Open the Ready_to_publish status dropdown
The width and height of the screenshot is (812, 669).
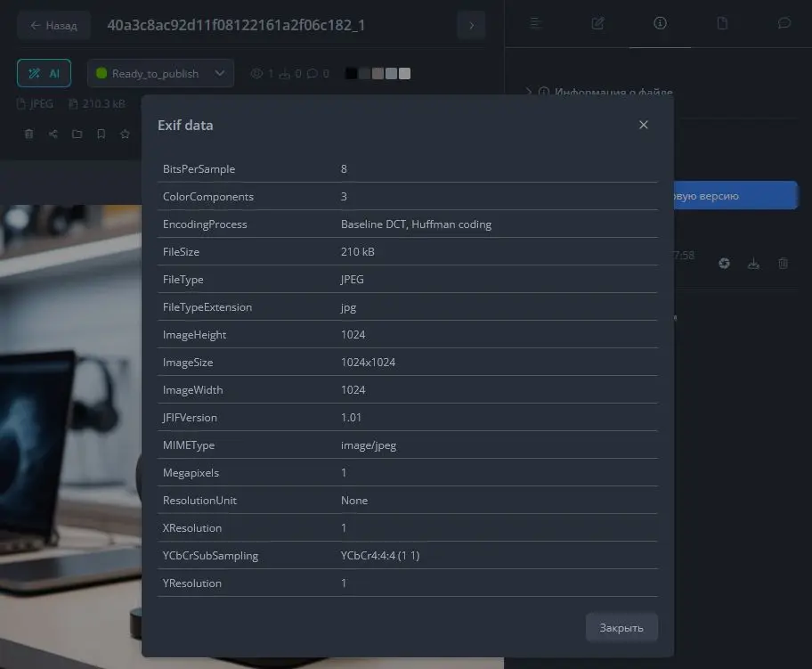(x=160, y=73)
